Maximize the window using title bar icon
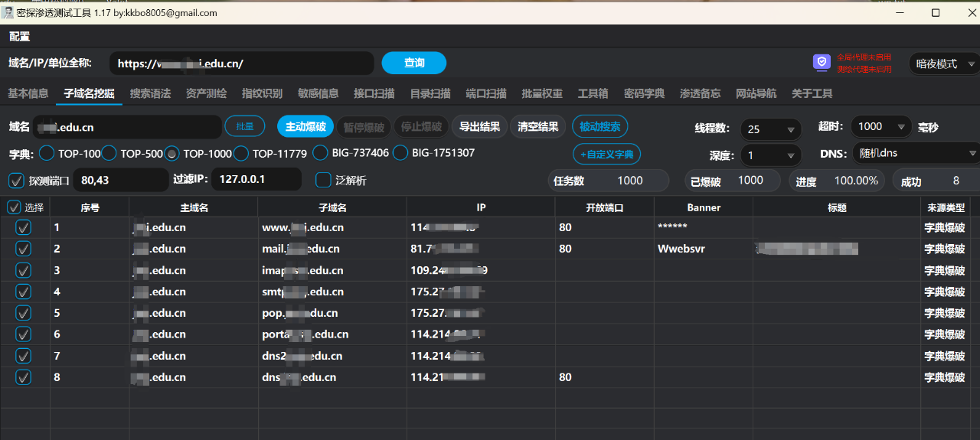 coord(936,12)
